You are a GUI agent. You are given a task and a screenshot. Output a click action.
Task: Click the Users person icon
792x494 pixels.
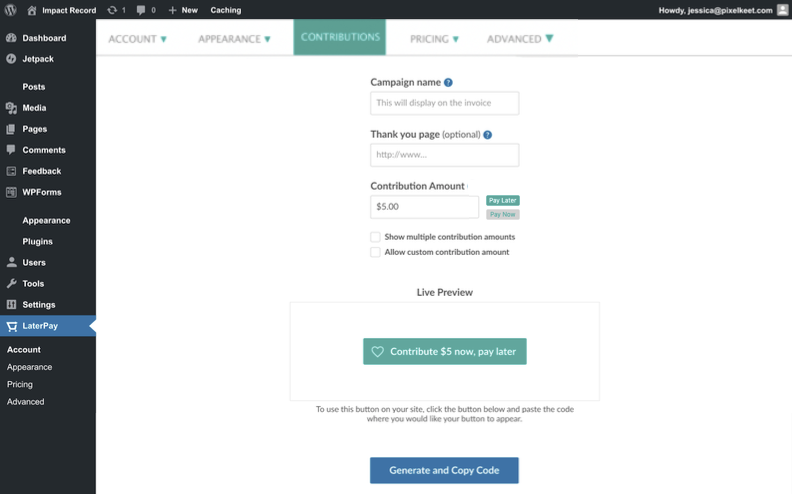point(11,263)
